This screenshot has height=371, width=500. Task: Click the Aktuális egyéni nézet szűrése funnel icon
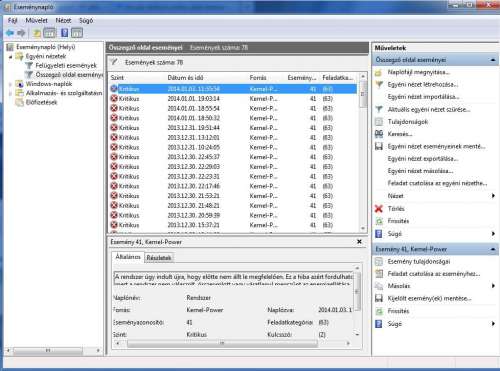(379, 109)
